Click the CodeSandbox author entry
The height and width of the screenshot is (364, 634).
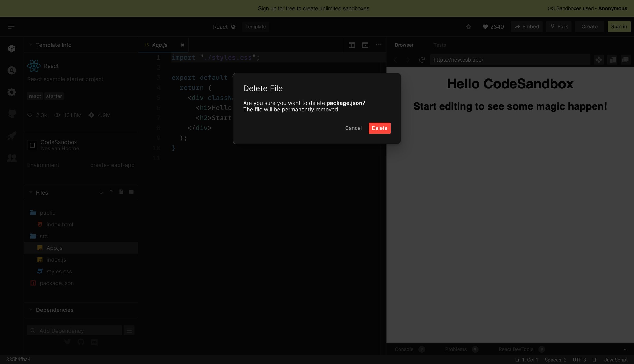(x=53, y=145)
